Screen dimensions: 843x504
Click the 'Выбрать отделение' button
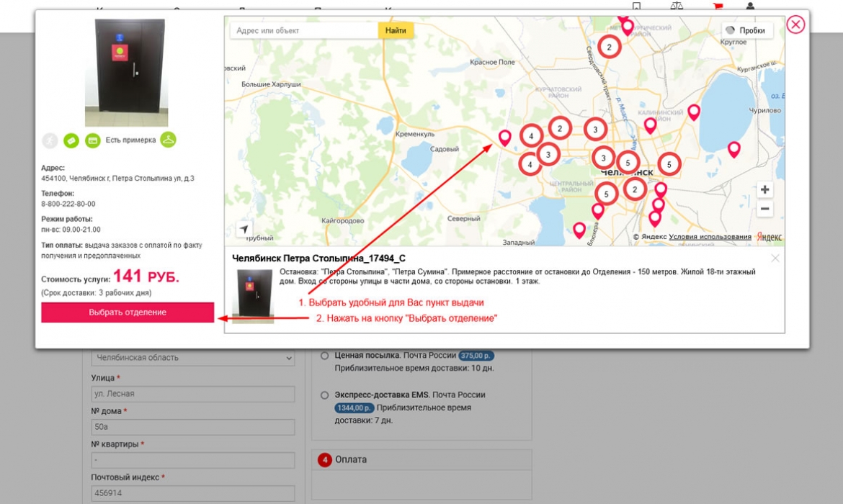tap(128, 312)
